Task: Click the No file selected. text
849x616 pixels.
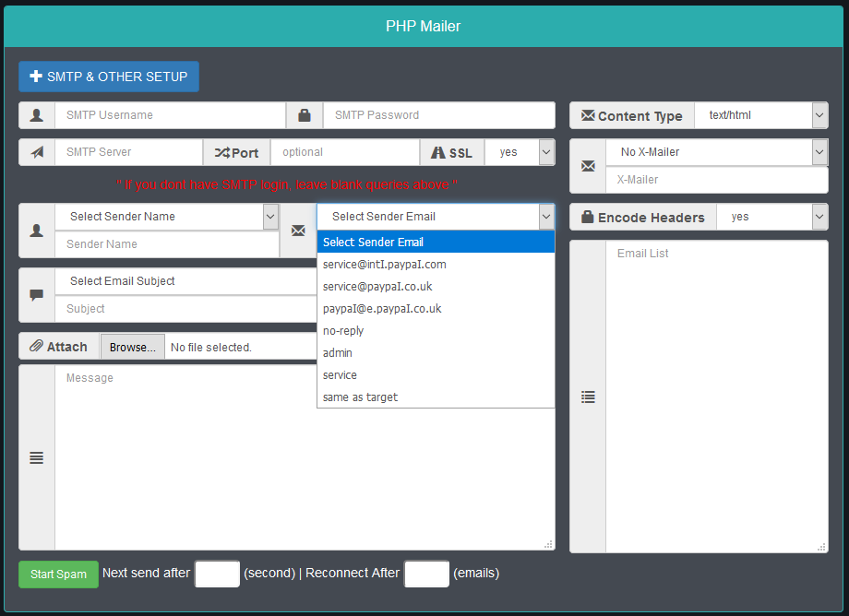Action: 211,348
